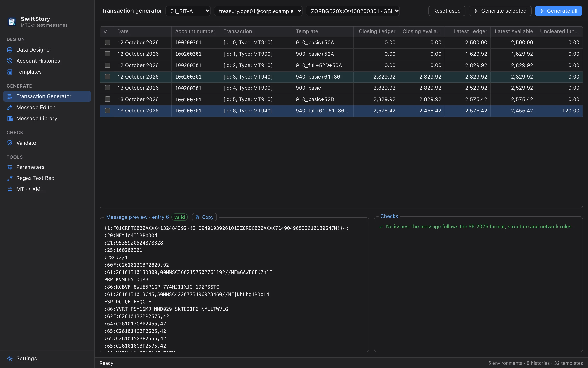Tick the checkbox for Id 5 MT910 row

[x=107, y=99]
